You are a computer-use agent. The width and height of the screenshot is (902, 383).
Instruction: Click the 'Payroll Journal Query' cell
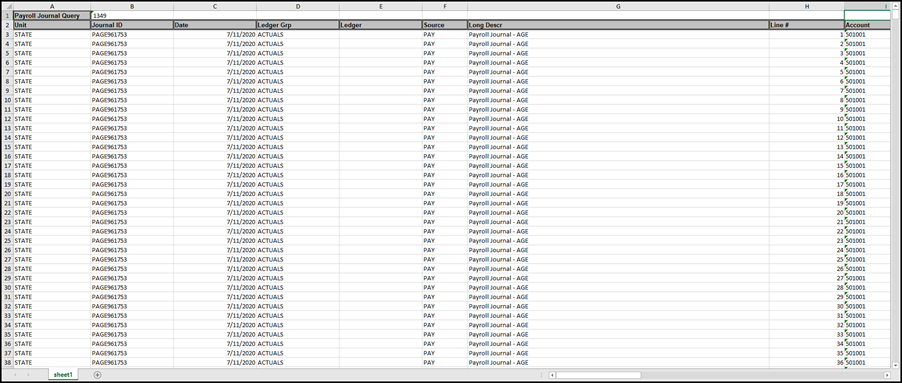pos(52,16)
